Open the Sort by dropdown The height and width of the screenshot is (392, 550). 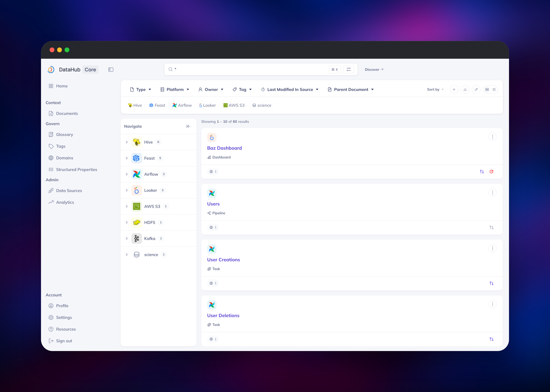point(435,89)
